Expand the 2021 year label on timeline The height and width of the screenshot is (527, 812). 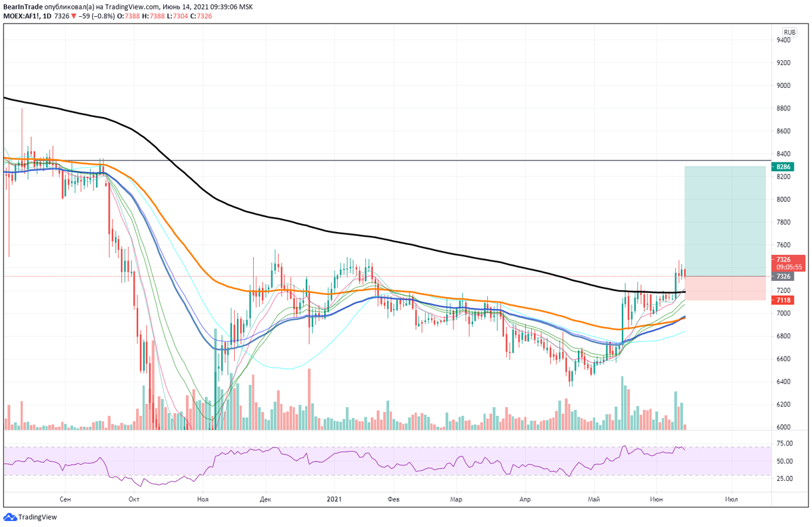333,497
